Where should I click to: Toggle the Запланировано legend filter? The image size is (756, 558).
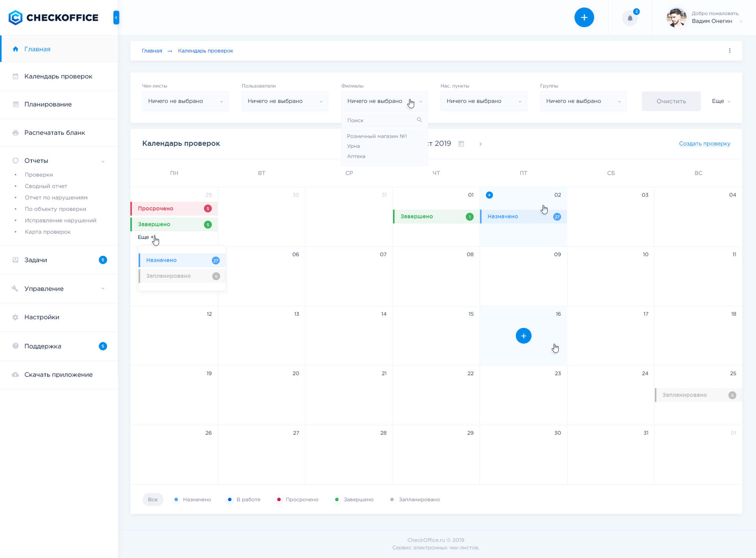[x=415, y=499]
